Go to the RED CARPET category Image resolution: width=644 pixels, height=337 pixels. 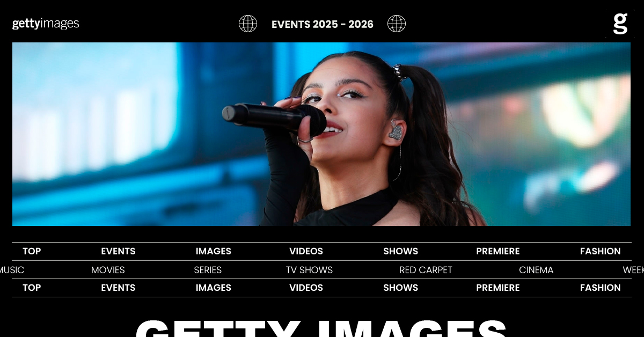coord(426,270)
